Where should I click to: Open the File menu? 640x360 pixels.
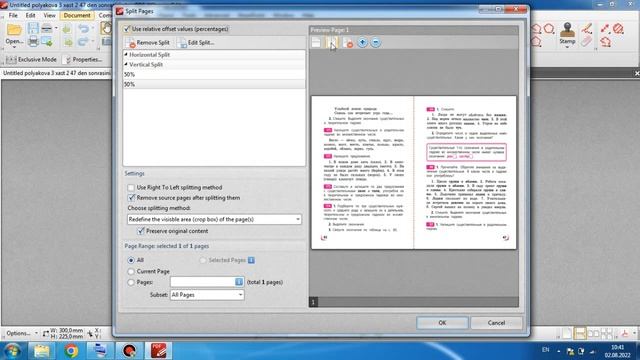(x=13, y=16)
